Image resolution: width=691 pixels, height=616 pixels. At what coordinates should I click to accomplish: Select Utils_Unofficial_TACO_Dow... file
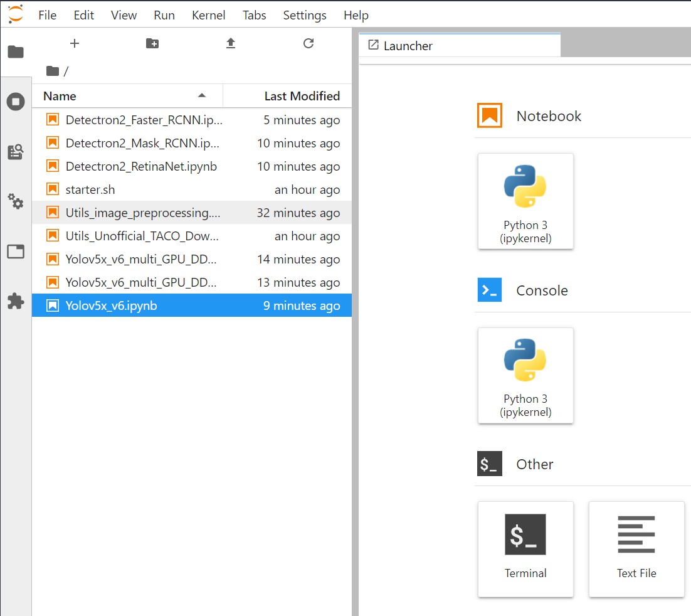(x=192, y=236)
